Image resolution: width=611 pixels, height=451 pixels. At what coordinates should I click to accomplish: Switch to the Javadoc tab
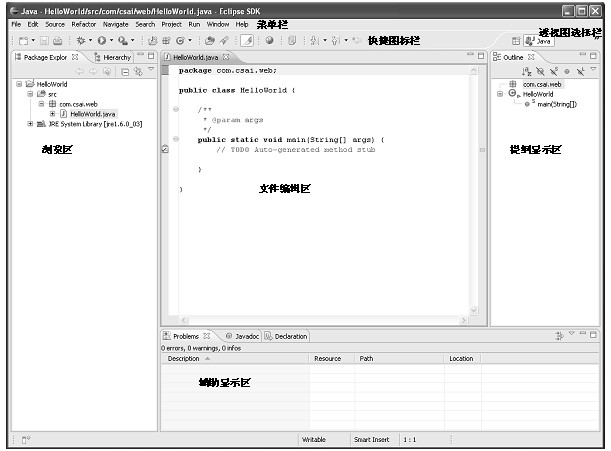pos(243,336)
